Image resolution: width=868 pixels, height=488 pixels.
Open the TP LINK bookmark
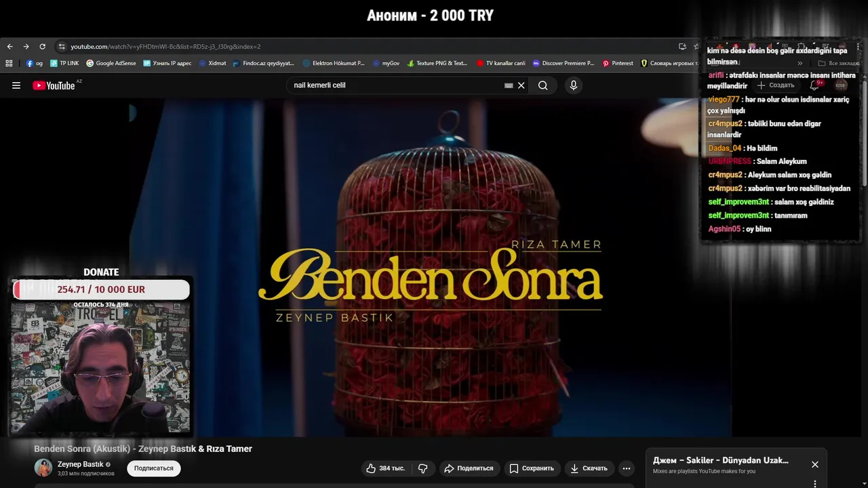click(64, 63)
